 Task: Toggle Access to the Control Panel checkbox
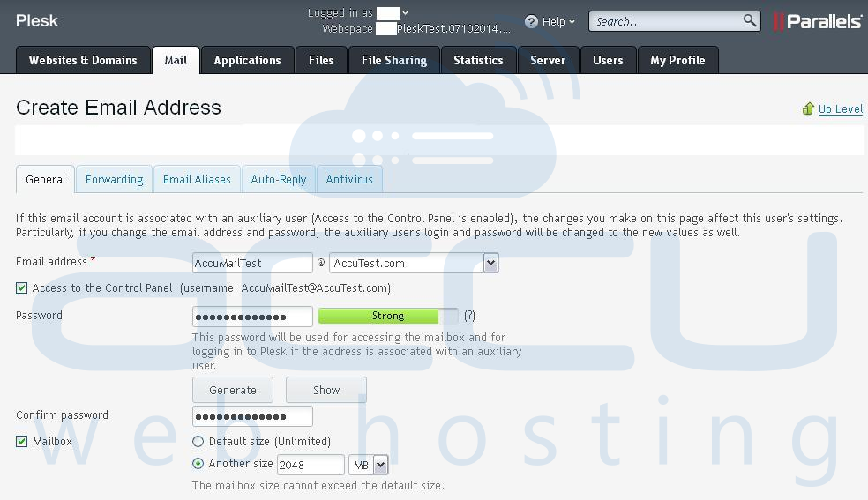click(21, 287)
